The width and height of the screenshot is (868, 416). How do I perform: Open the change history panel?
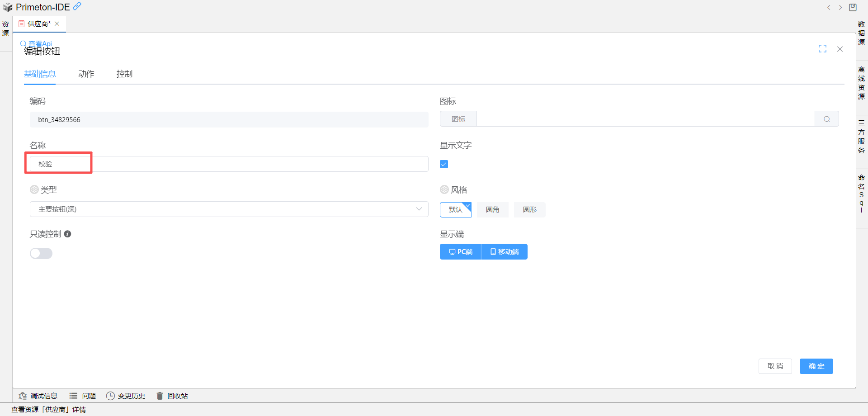(126, 396)
